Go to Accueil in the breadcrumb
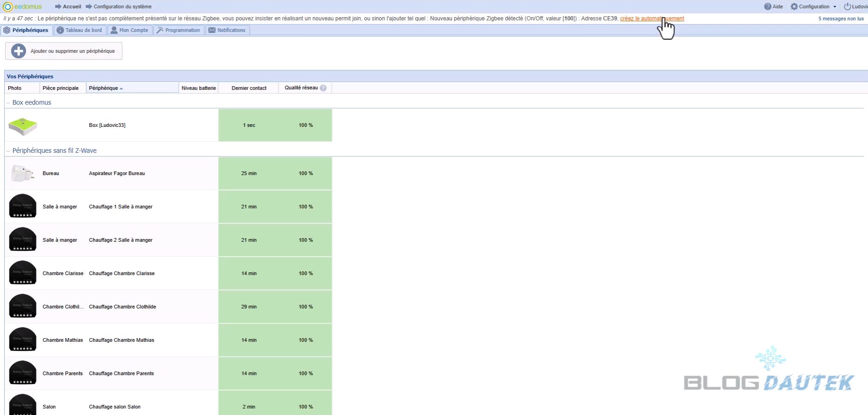This screenshot has width=868, height=415. 72,6
